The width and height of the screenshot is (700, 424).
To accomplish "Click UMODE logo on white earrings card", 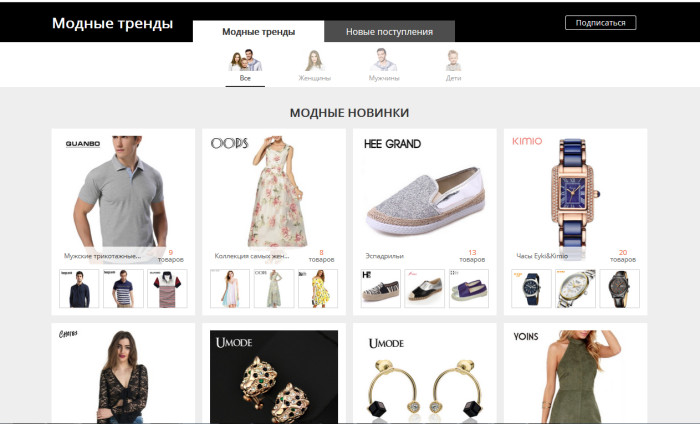I will [x=386, y=343].
